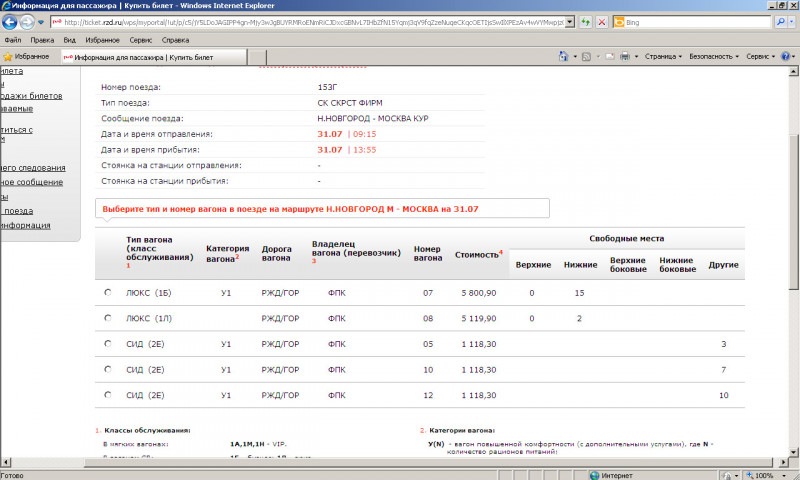Viewport: 800px width, 480px height.
Task: Open sidebar link 'продажи билетов'
Action: coord(31,96)
